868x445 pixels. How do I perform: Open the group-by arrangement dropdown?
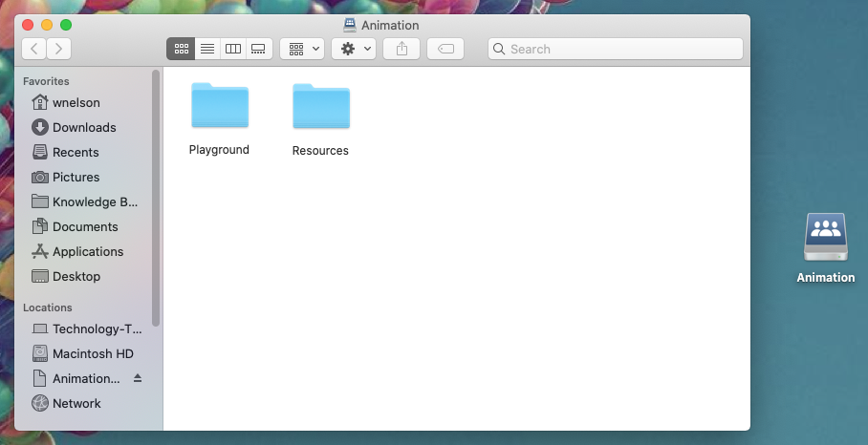pos(302,49)
